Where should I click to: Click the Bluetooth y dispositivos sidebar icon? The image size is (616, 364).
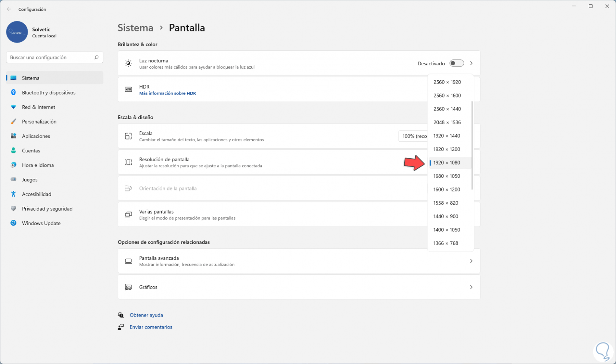[13, 93]
